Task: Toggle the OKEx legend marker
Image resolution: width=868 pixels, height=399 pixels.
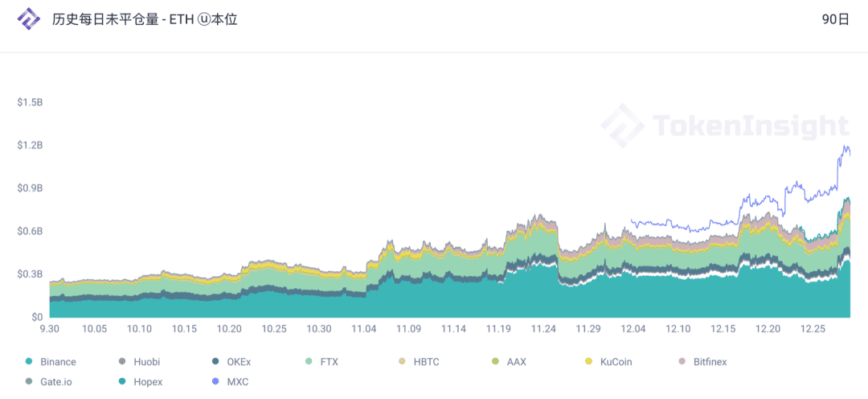Action: point(216,362)
